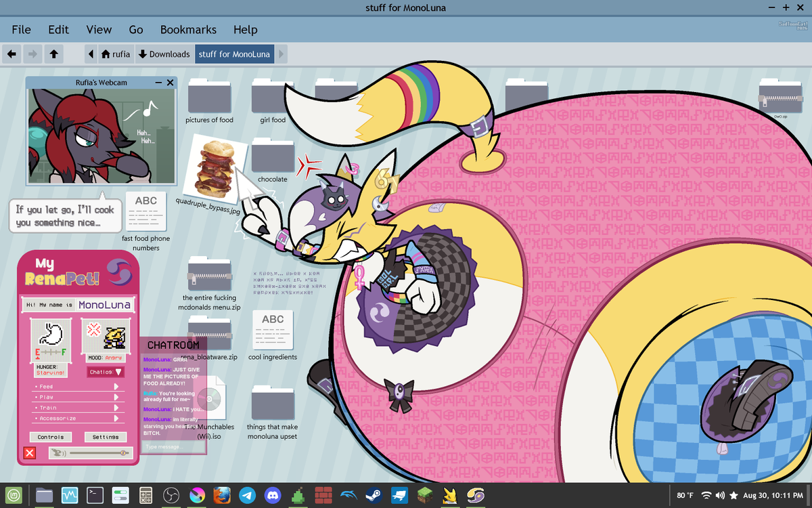Screen dimensions: 812x508
Task: Click the chatroom 'Type message' field
Action: point(173,447)
